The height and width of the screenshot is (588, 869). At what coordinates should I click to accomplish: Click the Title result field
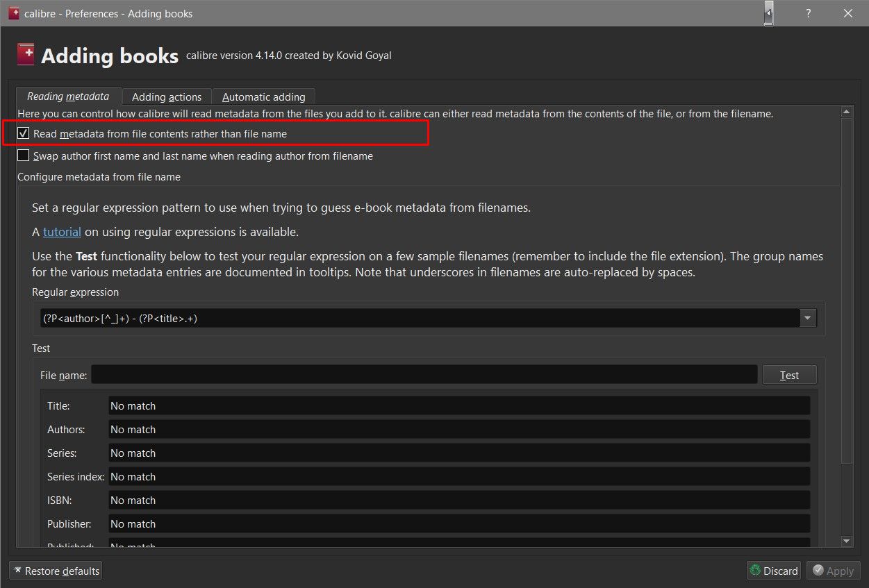459,406
